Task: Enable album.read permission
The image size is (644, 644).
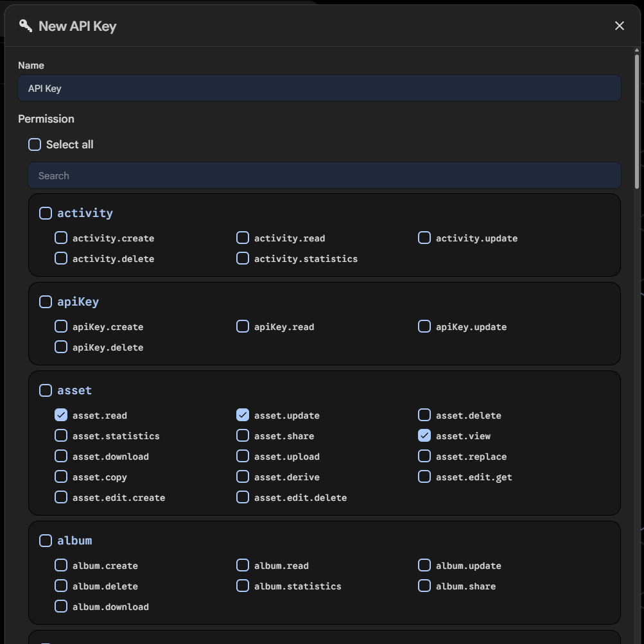Action: pyautogui.click(x=243, y=566)
